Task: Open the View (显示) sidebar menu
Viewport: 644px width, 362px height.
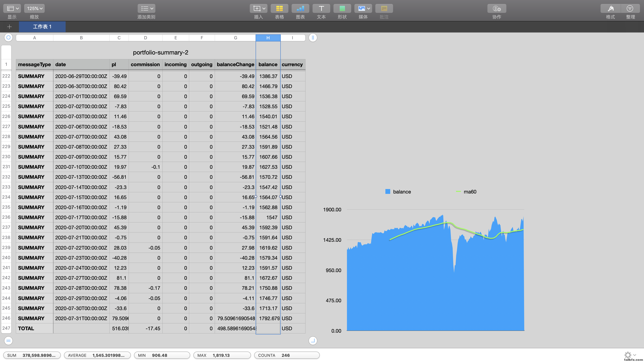Action: 12,8
